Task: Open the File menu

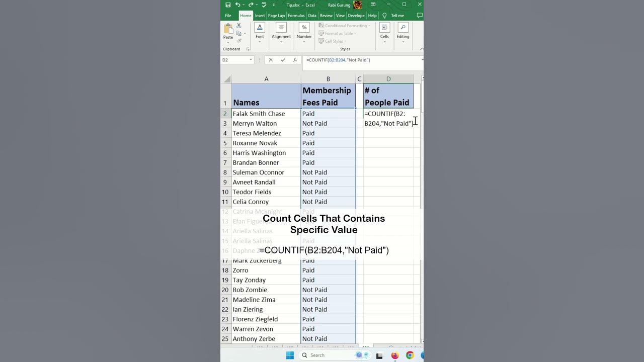Action: coord(228,16)
